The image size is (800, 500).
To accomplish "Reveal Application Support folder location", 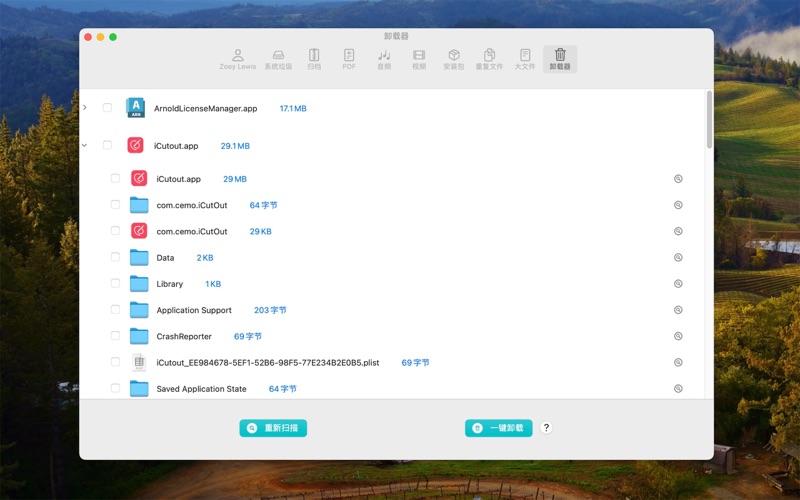I will tap(678, 310).
